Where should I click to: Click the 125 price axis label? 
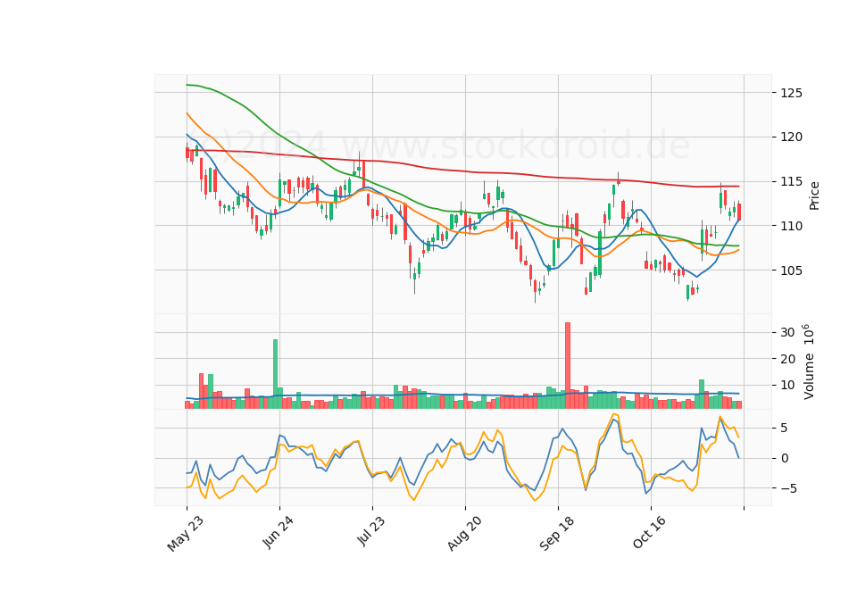[792, 93]
